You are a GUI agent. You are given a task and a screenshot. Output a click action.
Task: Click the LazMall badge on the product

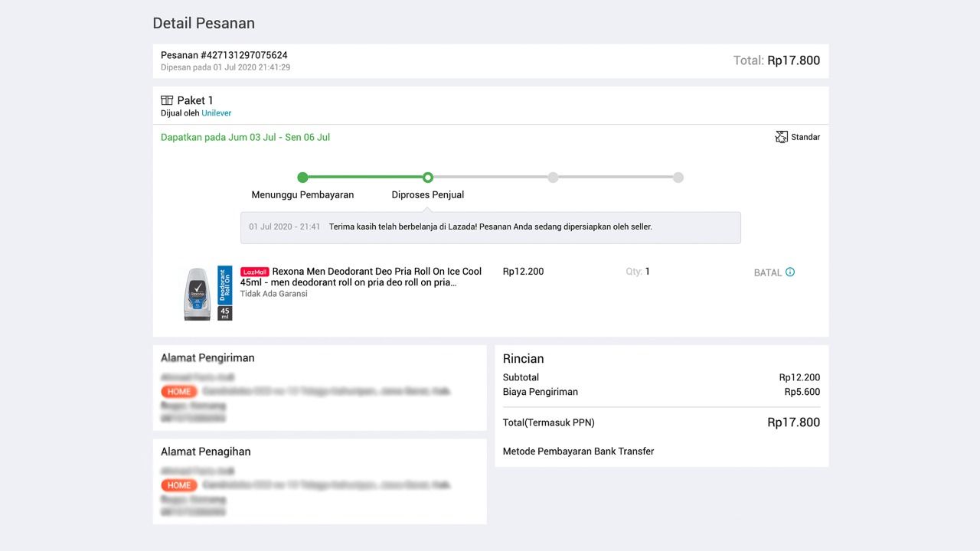[x=254, y=272]
